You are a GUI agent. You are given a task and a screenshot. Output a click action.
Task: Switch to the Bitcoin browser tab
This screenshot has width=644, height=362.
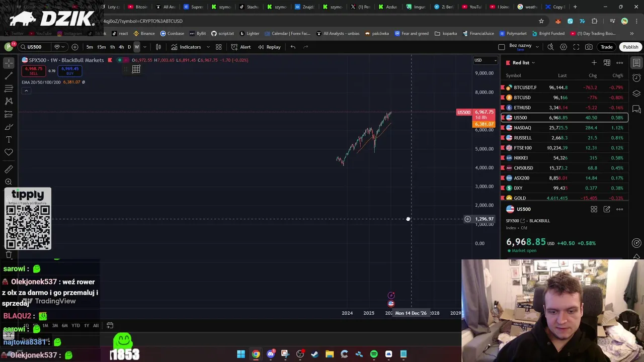click(138, 7)
